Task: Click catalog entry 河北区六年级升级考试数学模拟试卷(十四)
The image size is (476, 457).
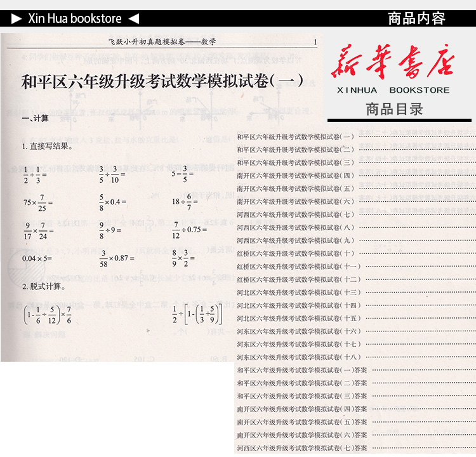Action: (299, 305)
